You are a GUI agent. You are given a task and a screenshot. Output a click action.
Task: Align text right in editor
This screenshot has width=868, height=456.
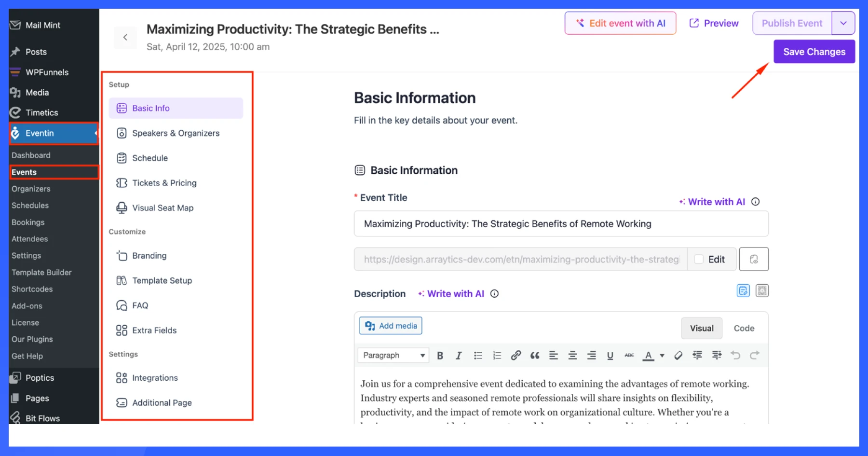pyautogui.click(x=591, y=356)
